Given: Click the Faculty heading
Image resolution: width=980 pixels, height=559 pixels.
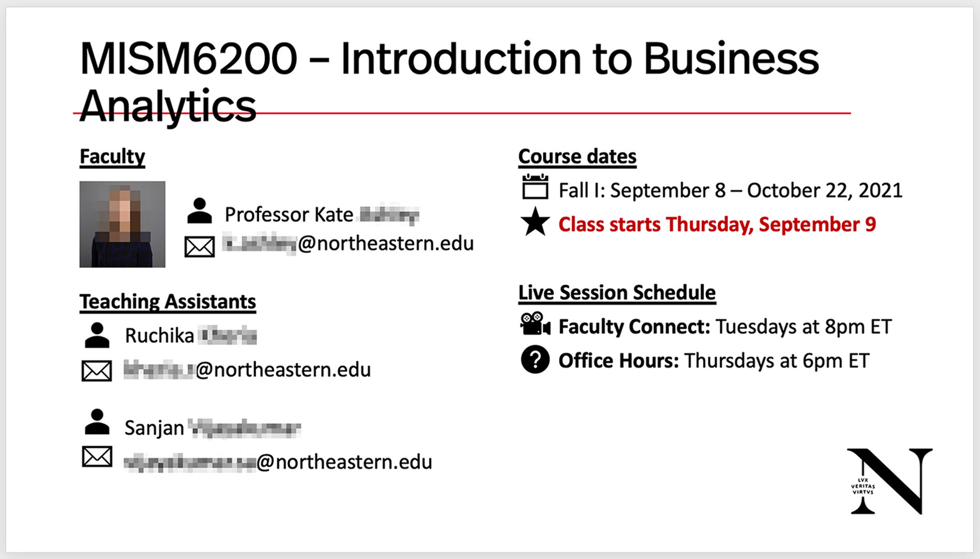Looking at the screenshot, I should coord(112,157).
